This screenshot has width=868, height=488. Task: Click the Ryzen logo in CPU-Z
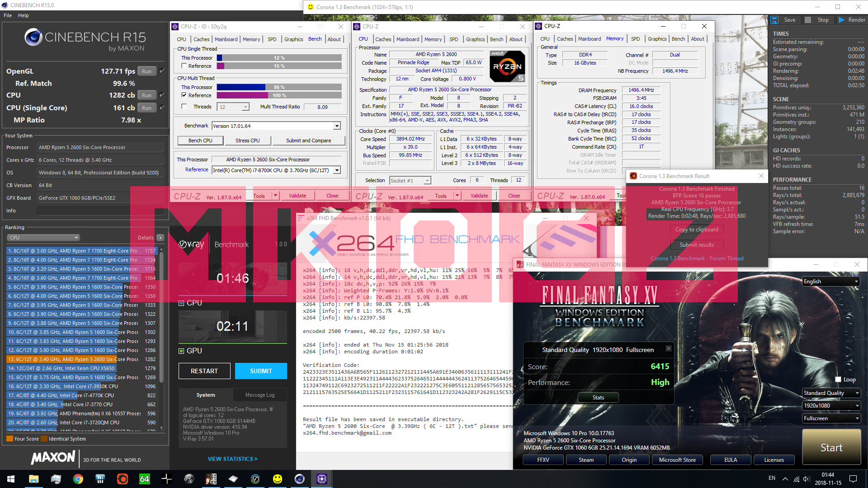click(507, 66)
